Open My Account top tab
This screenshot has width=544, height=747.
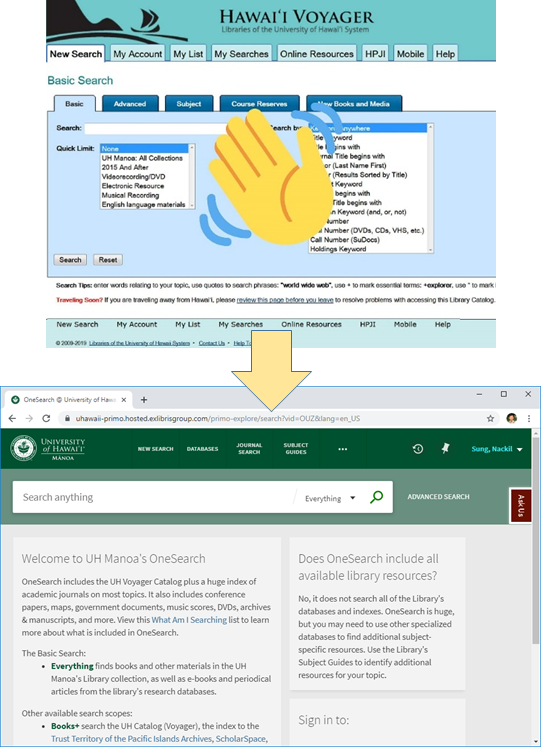pos(138,54)
